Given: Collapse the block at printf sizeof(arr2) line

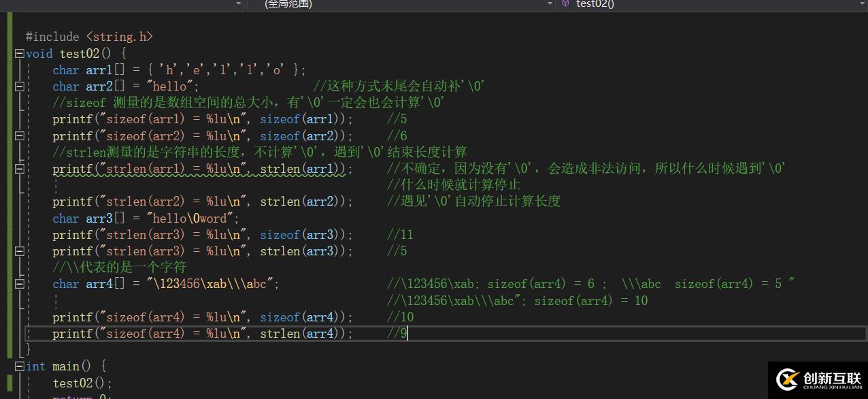Looking at the screenshot, I should (x=20, y=136).
